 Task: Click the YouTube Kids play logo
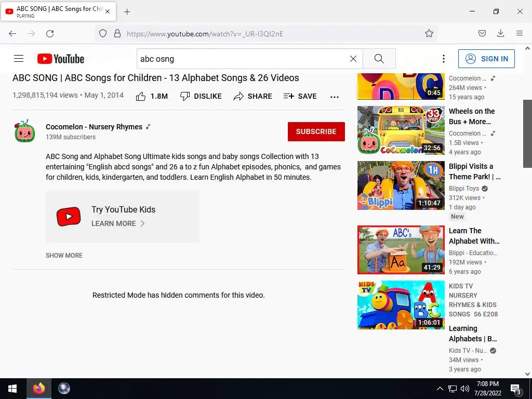pos(69,217)
